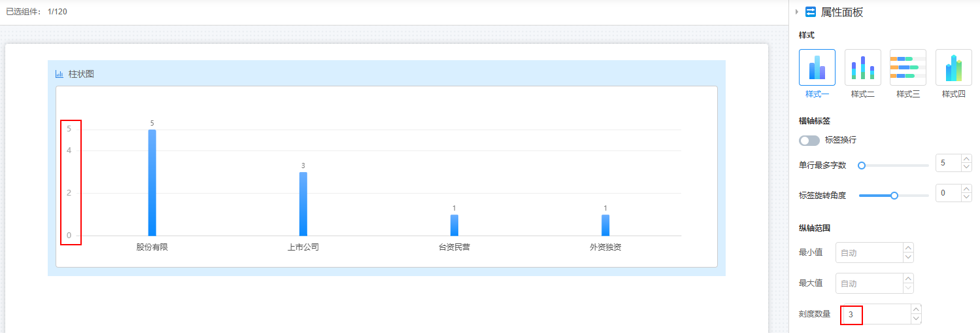Click the 外资独资 axis label

[605, 247]
